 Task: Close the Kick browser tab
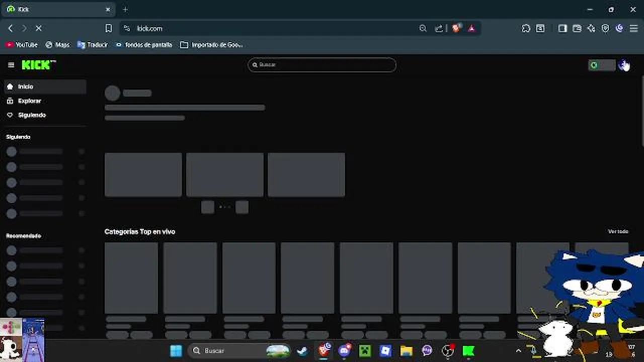click(x=108, y=9)
